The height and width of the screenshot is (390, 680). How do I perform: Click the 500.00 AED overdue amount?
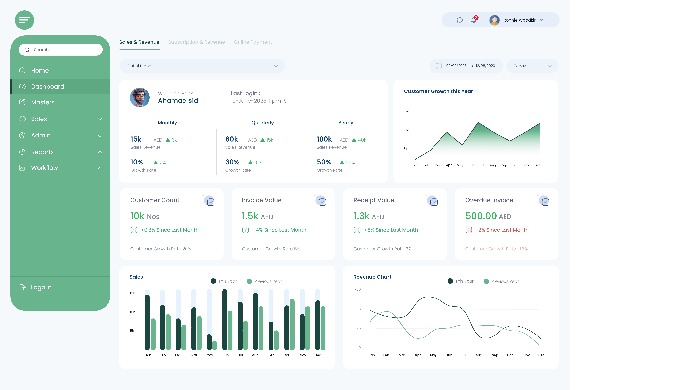pos(488,216)
